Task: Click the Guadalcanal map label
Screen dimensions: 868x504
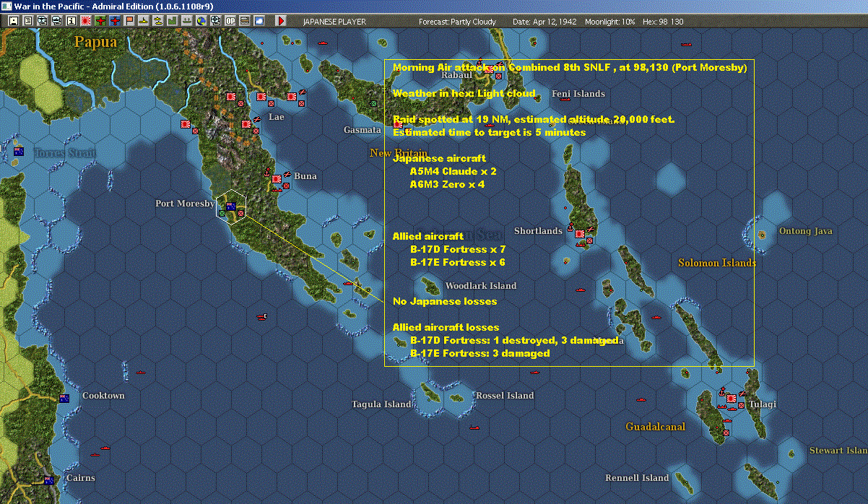Action: click(656, 427)
